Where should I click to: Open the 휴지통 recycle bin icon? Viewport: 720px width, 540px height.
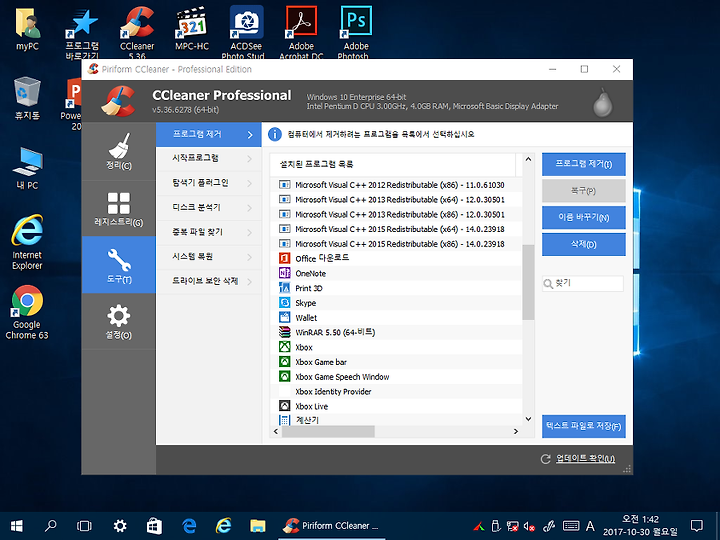(27, 99)
